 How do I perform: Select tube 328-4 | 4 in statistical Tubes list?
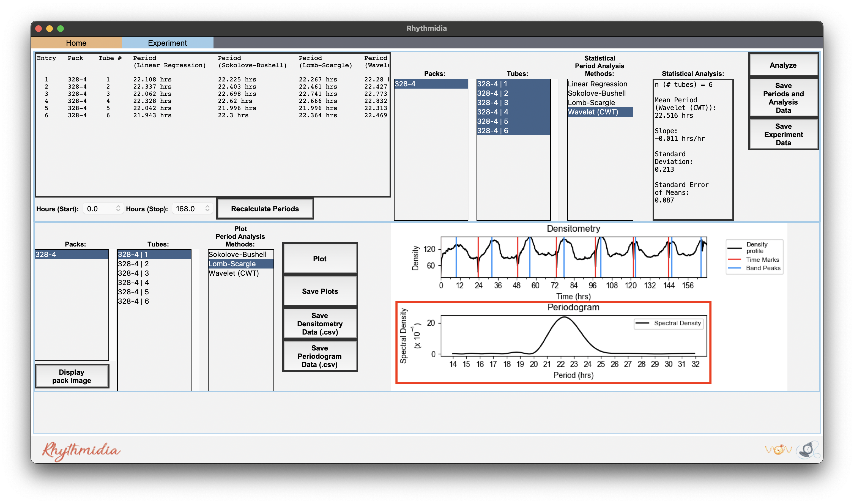click(x=513, y=112)
